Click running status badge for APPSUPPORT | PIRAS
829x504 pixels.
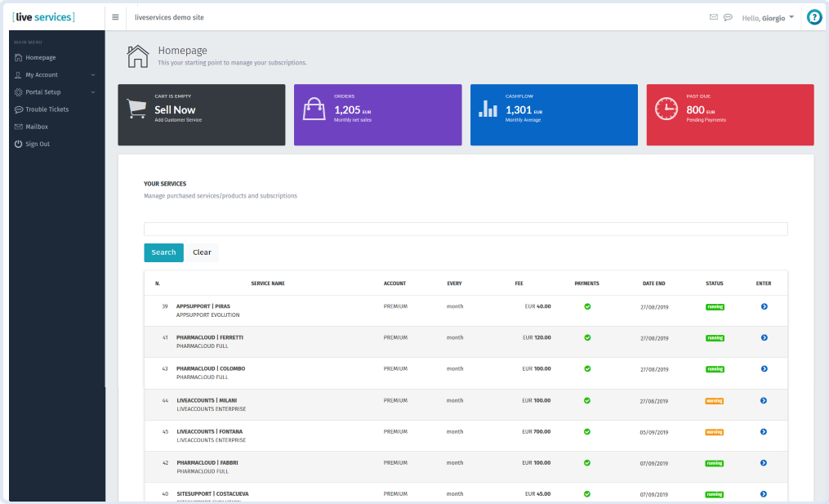pos(715,307)
